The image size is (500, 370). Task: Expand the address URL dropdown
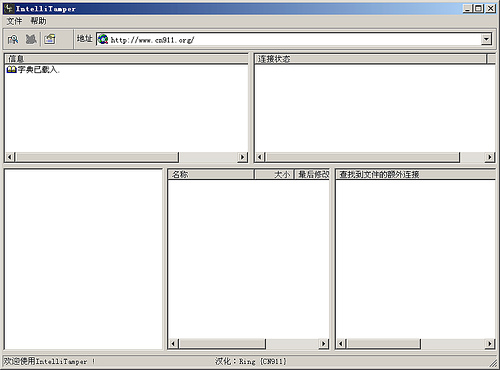click(486, 39)
